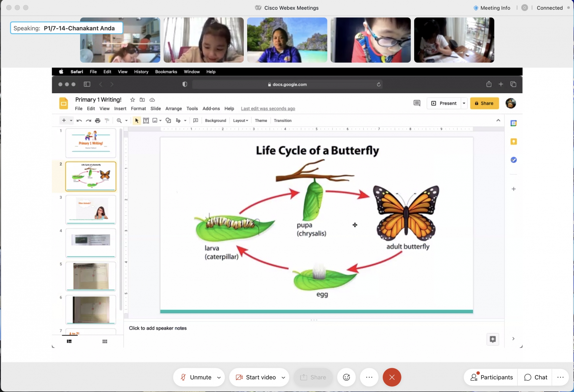Click 'Last edit was seconds ago' link
574x392 pixels.
click(268, 108)
